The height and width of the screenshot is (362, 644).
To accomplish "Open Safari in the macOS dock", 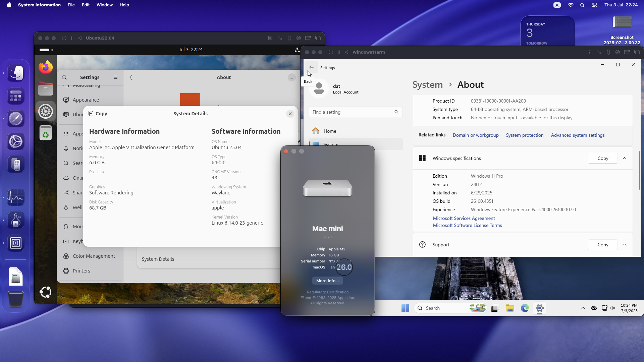I will tap(16, 119).
